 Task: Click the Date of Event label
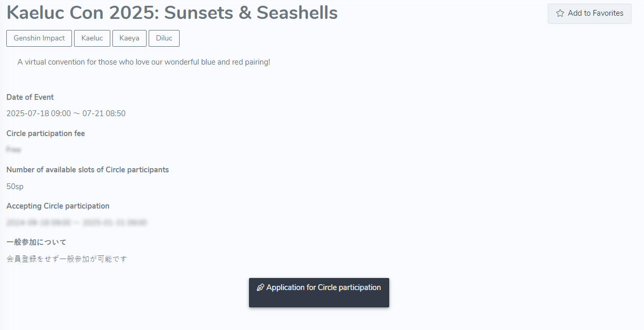(x=30, y=97)
